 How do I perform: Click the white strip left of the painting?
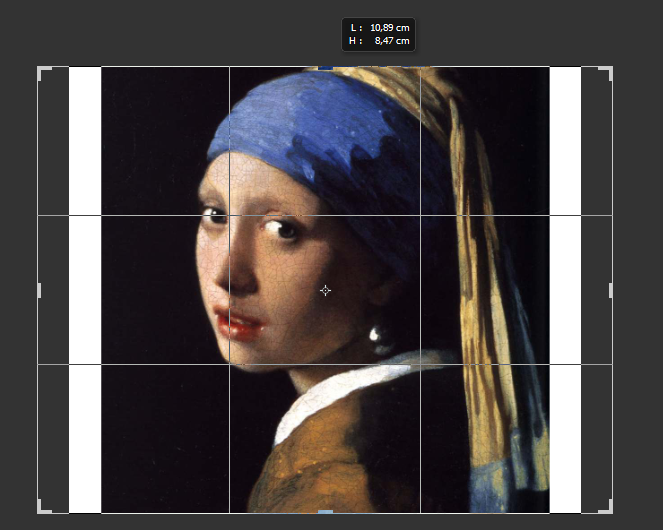85,290
